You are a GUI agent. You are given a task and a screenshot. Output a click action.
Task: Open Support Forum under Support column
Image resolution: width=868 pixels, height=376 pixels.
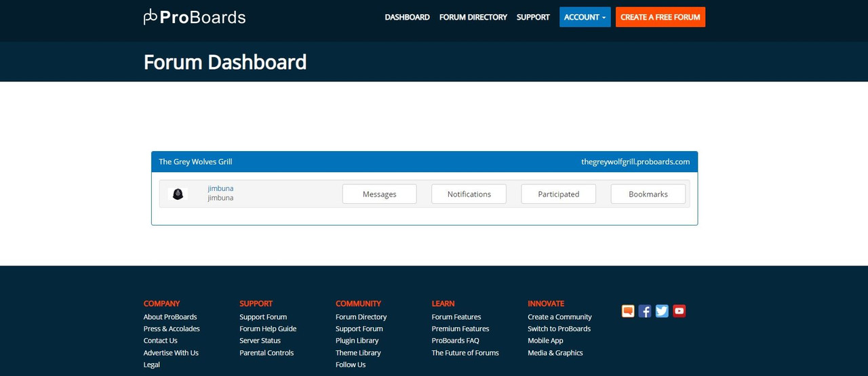(x=263, y=317)
